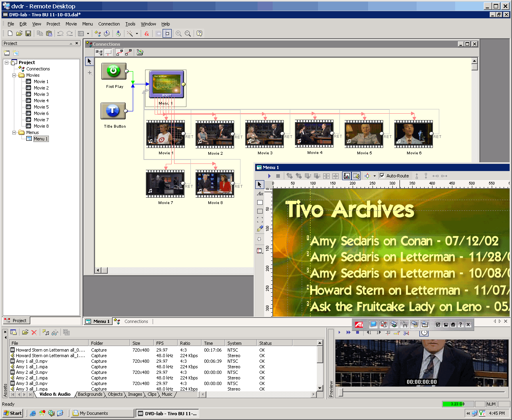Switch to the Backgrounds assets tab
This screenshot has height=420, width=512.
[x=90, y=395]
